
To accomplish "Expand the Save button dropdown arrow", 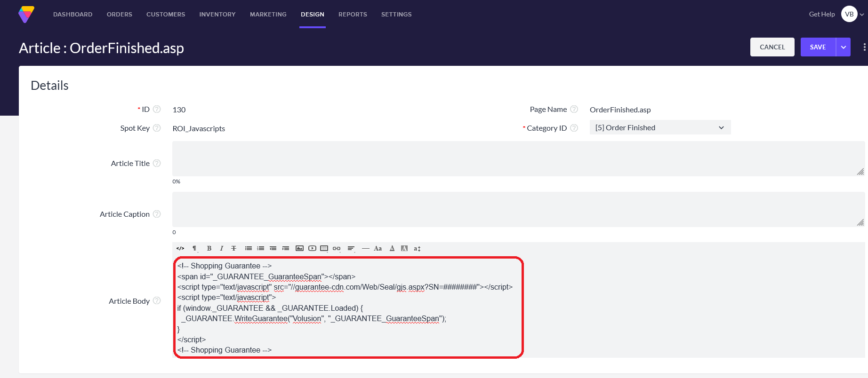I will point(843,47).
